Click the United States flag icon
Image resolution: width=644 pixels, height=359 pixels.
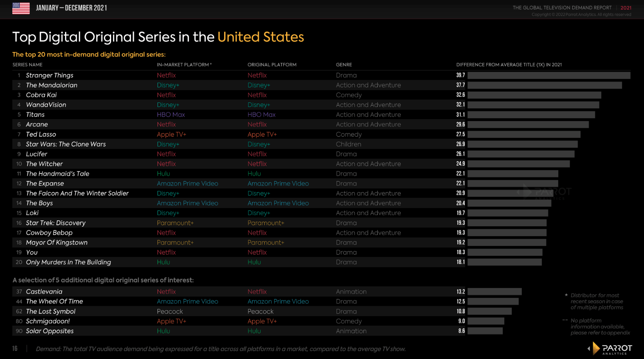[21, 8]
